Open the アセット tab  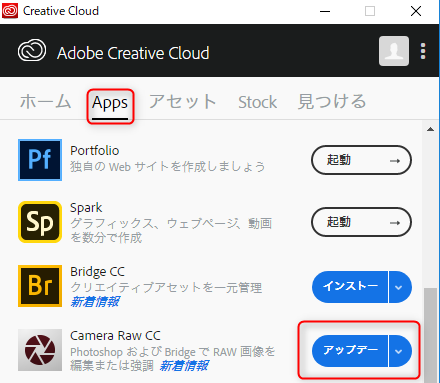(182, 102)
